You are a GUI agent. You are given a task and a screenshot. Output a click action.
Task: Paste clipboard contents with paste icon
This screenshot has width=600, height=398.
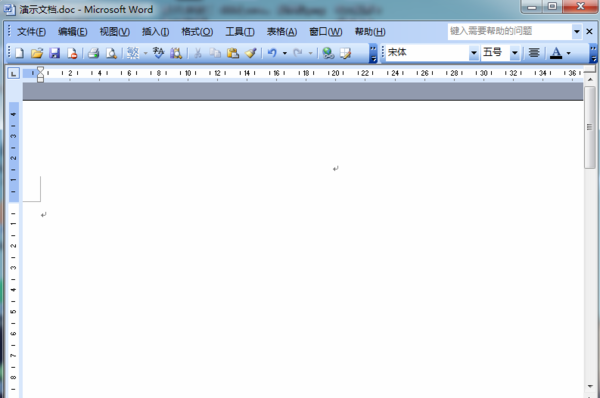click(233, 53)
